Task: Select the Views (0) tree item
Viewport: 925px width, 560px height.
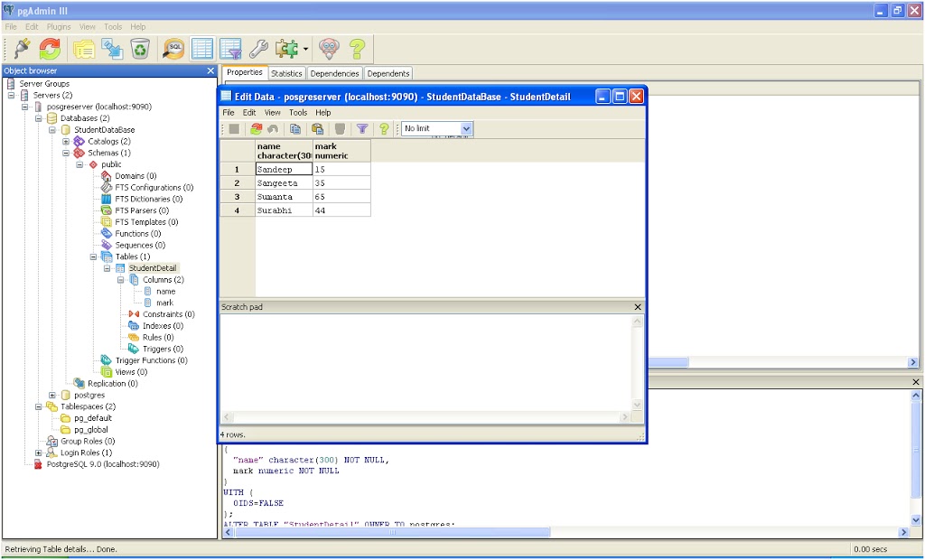Action: tap(131, 372)
